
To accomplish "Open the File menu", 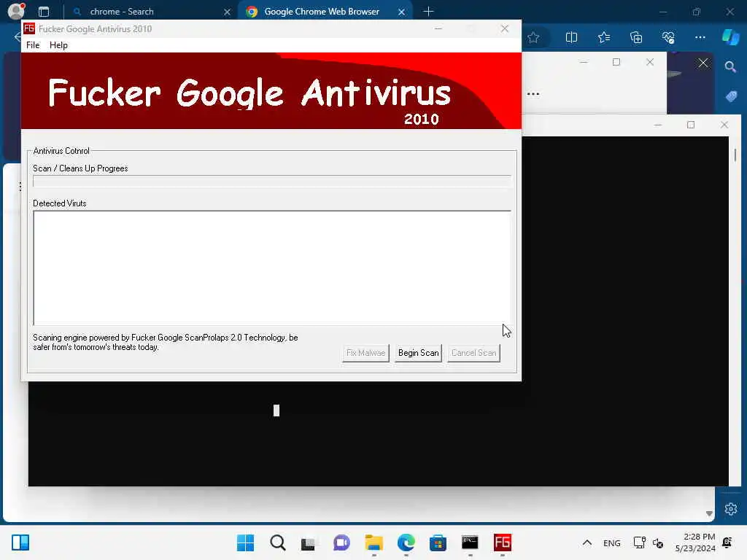I will (x=33, y=45).
